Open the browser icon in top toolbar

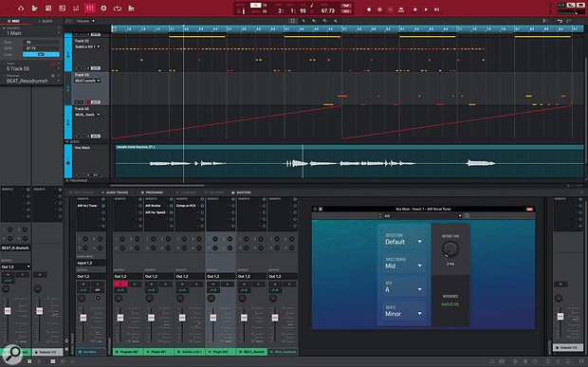(131, 9)
